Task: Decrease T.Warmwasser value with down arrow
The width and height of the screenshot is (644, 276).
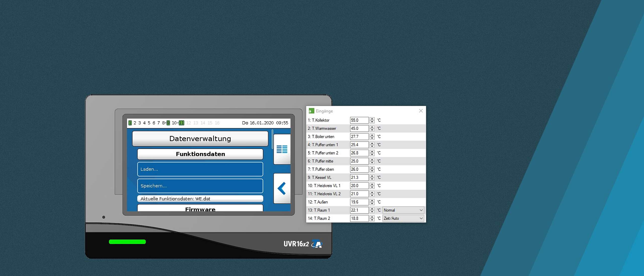Action: (x=372, y=130)
